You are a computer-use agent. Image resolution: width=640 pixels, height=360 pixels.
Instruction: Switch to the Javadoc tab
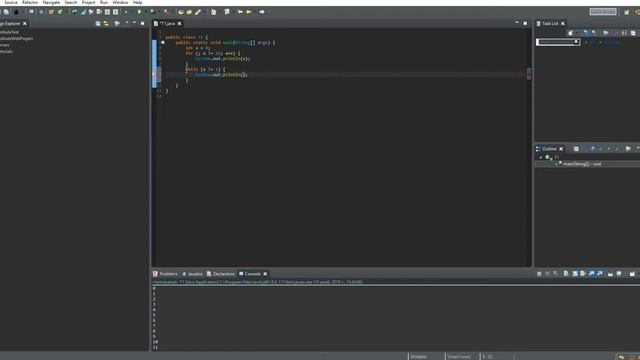click(x=192, y=274)
